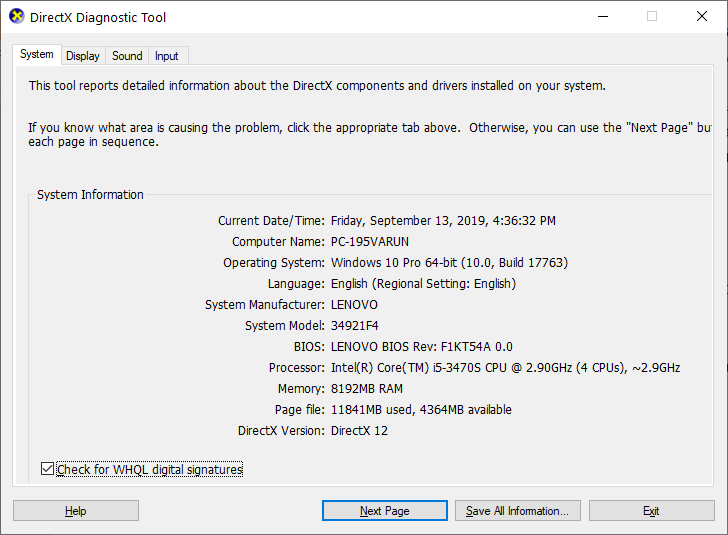Click Save All Information button
The width and height of the screenshot is (728, 535).
point(518,511)
